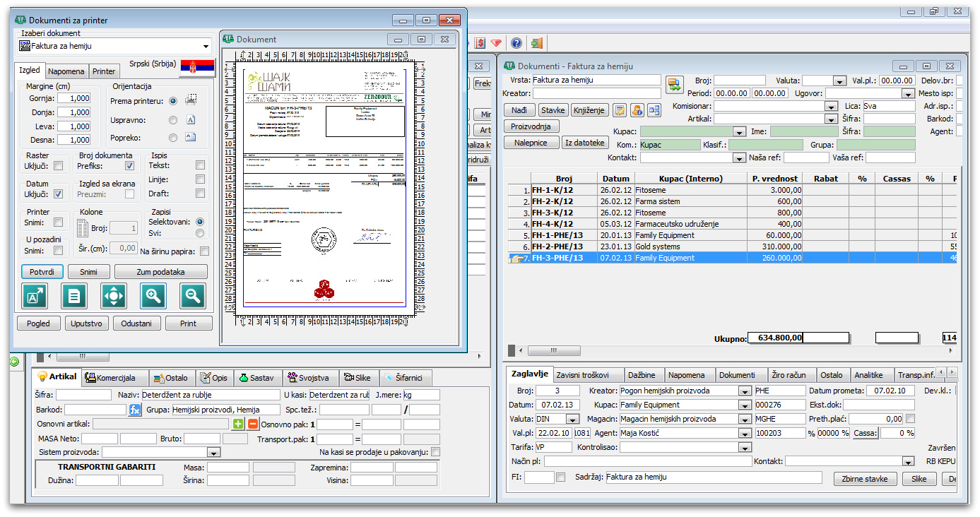Click the page document icon in print dialog

[74, 297]
